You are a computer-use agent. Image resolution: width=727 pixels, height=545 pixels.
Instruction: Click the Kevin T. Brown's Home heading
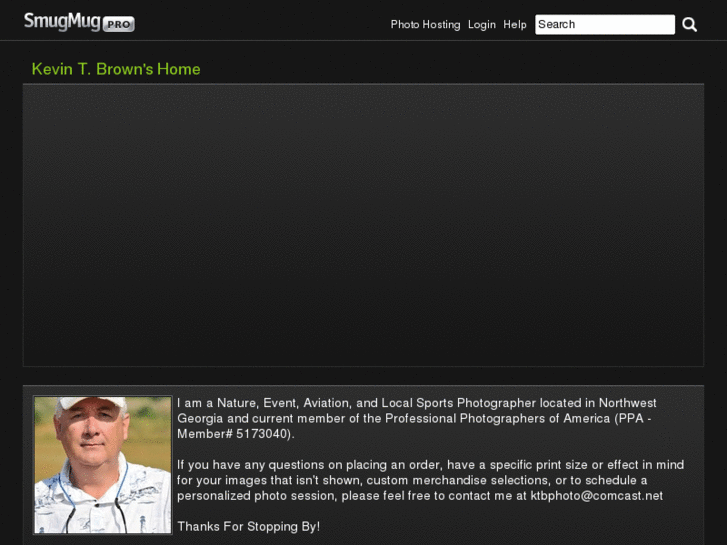pyautogui.click(x=116, y=69)
